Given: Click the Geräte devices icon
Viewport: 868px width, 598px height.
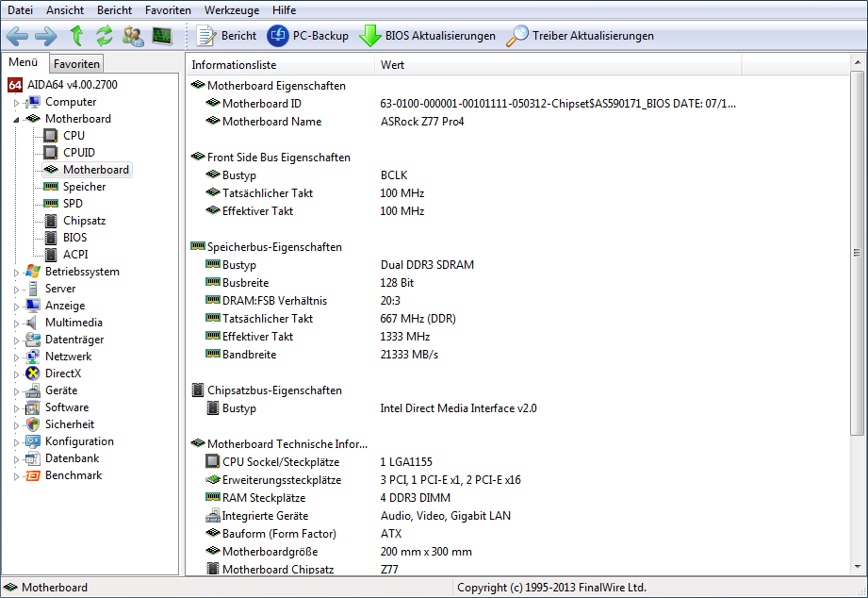Looking at the screenshot, I should tap(33, 390).
